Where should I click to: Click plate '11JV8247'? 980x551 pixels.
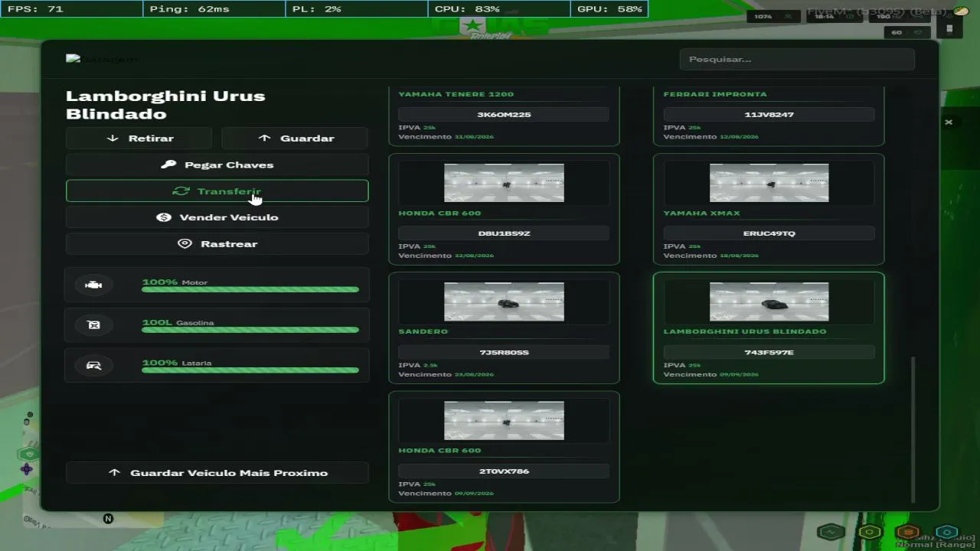pos(769,115)
